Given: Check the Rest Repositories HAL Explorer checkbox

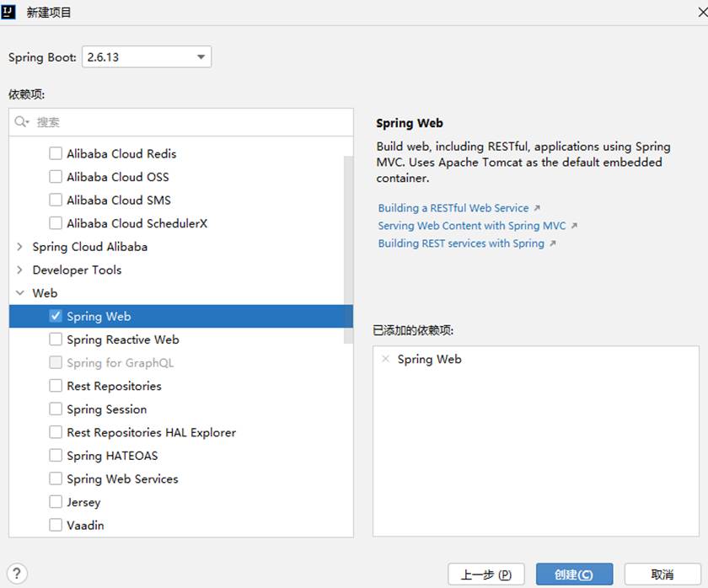Looking at the screenshot, I should tap(56, 432).
